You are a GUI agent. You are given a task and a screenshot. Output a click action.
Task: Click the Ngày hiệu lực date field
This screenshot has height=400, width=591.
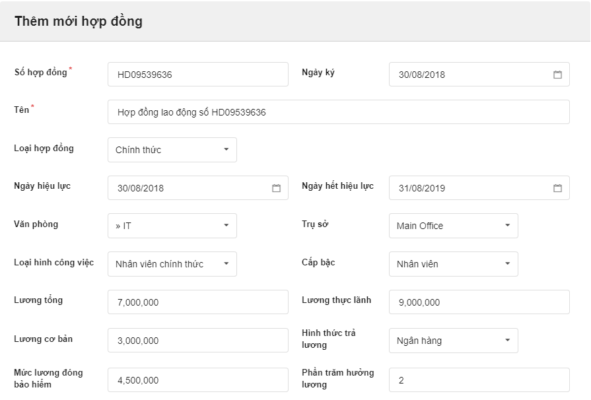(198, 188)
